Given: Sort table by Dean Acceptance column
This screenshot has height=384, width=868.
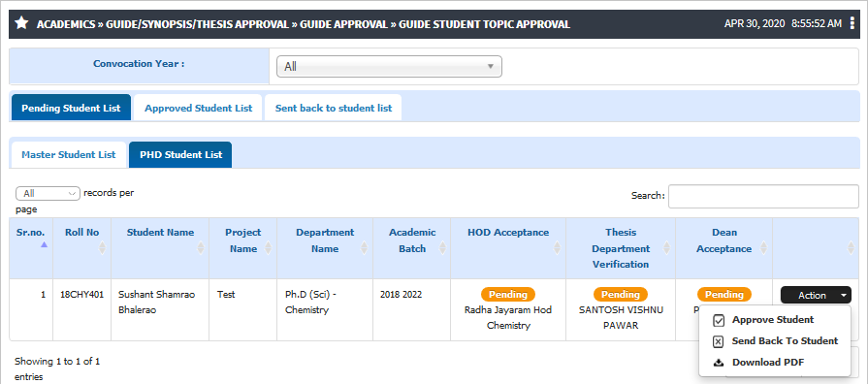Looking at the screenshot, I should click(x=763, y=248).
